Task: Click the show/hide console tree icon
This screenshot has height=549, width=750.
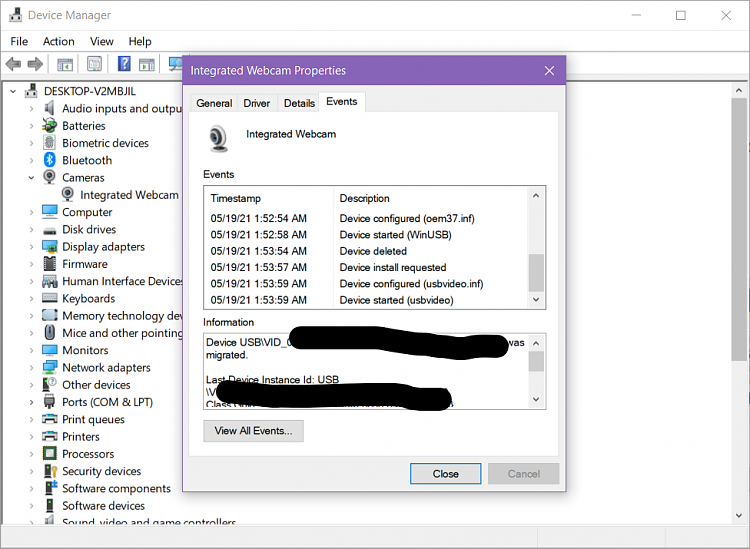Action: point(65,64)
